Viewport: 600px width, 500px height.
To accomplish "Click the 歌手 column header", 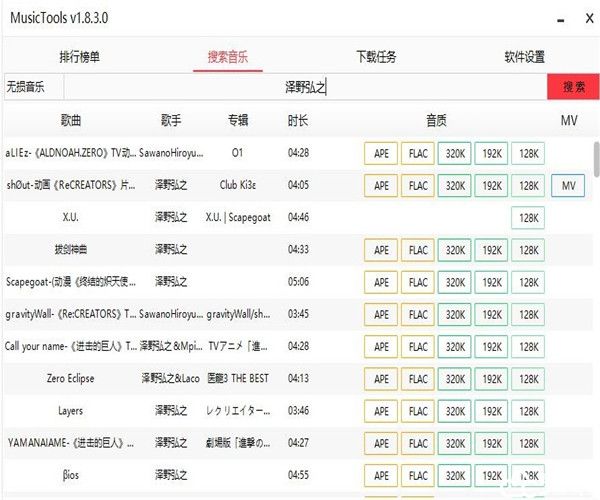I will click(171, 121).
